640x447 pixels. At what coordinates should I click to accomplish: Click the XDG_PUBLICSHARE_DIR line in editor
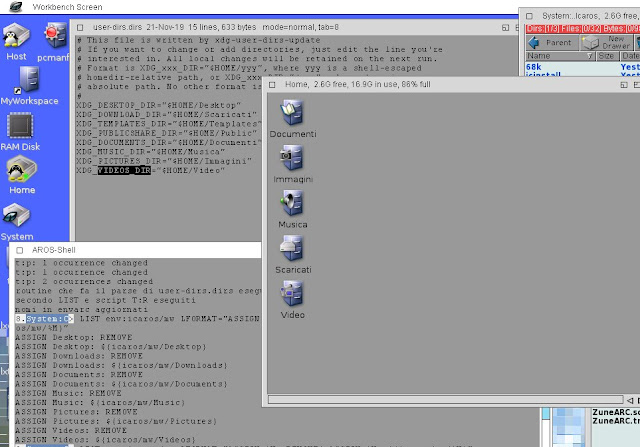tap(167, 133)
